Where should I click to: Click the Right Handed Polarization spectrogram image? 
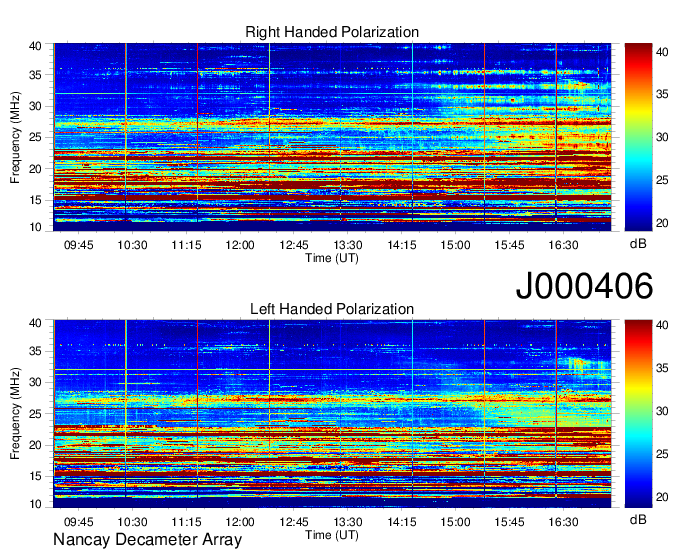point(332,137)
